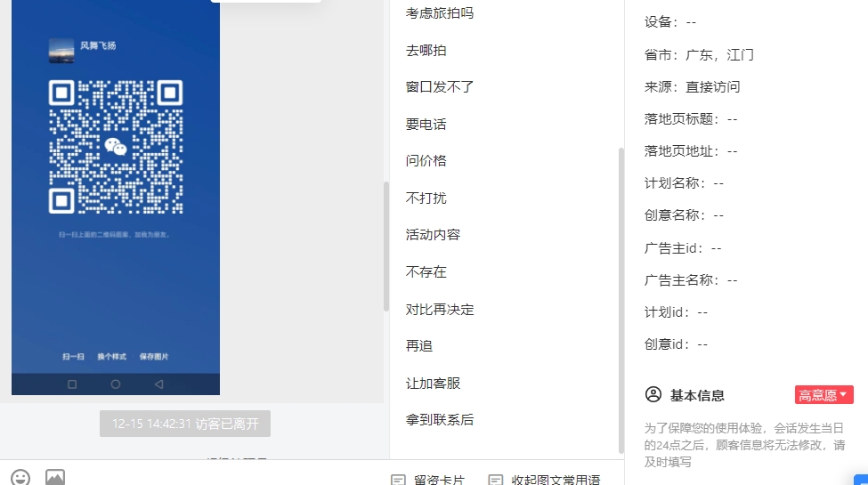Screen dimensions: 868x485
Task: Click the quick phrases list scrollbar
Action: [621, 300]
